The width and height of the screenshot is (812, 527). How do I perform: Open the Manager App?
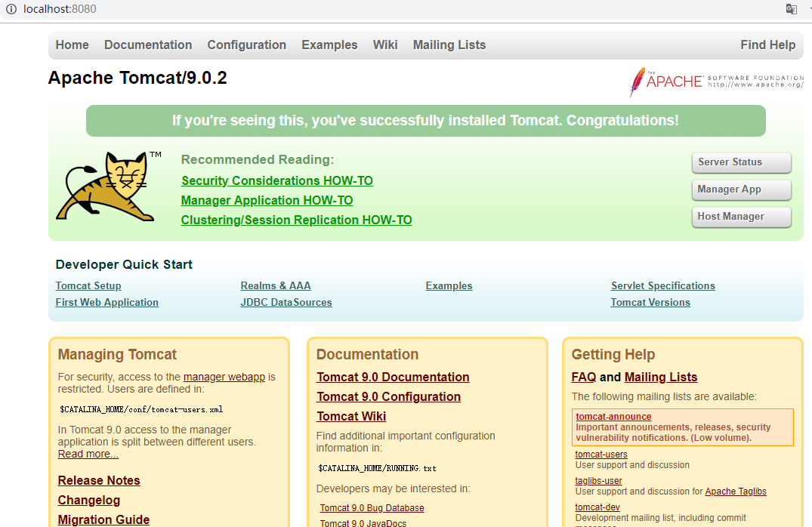click(x=741, y=190)
